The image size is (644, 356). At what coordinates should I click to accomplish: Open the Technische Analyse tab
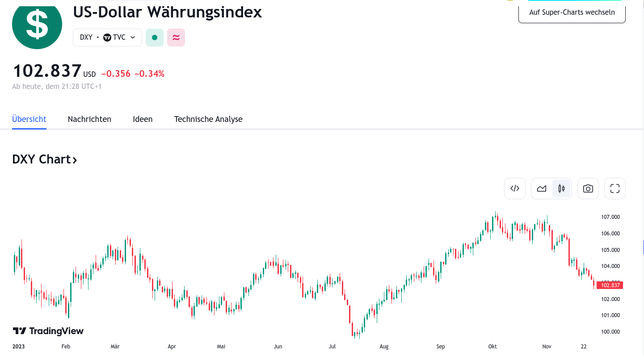[208, 119]
